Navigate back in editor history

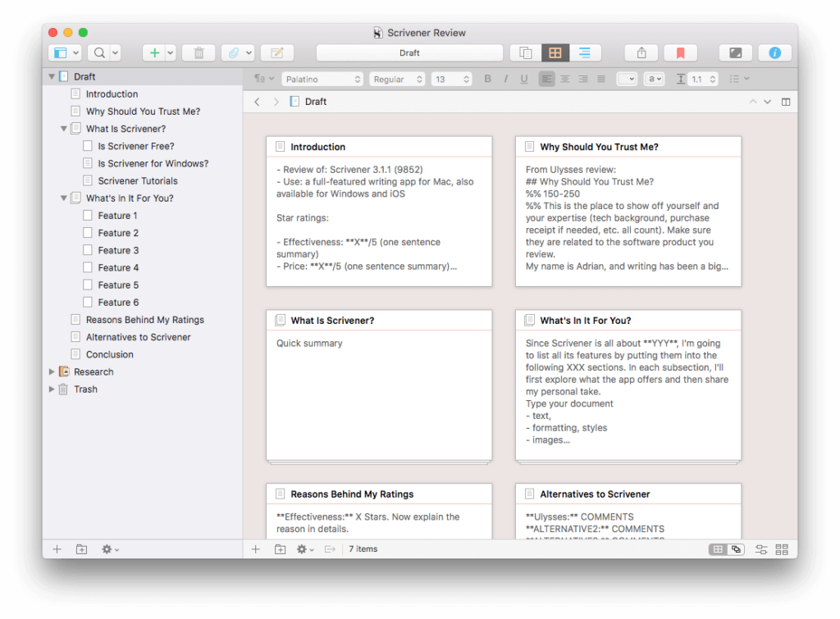[257, 102]
